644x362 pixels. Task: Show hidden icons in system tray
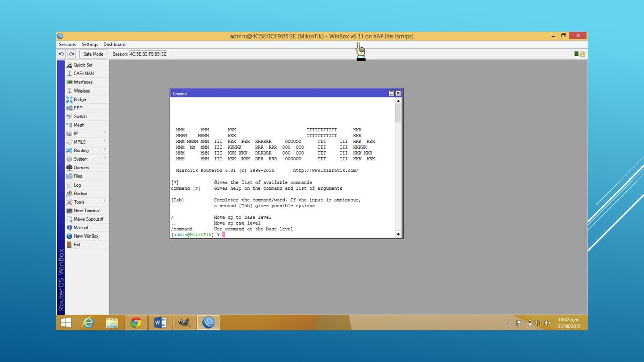pos(510,323)
